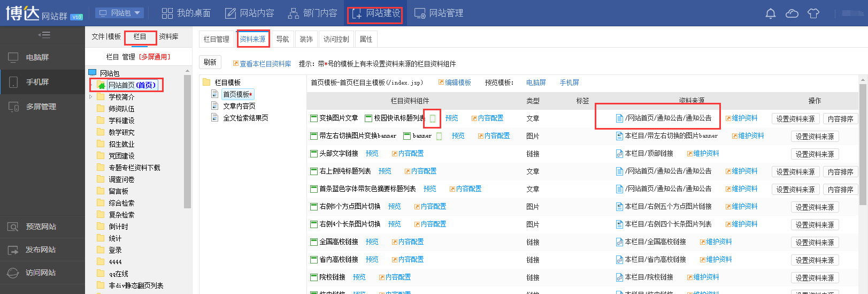The width and height of the screenshot is (868, 294).
Task: Open the 栏目管理 tab
Action: point(216,39)
